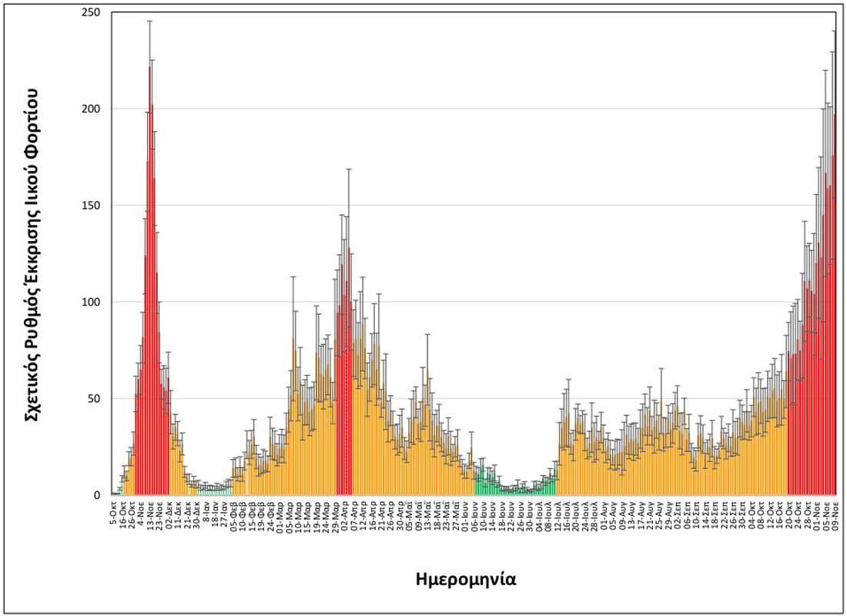Click the '5-Οκτ' date label on X-axis

coord(115,513)
